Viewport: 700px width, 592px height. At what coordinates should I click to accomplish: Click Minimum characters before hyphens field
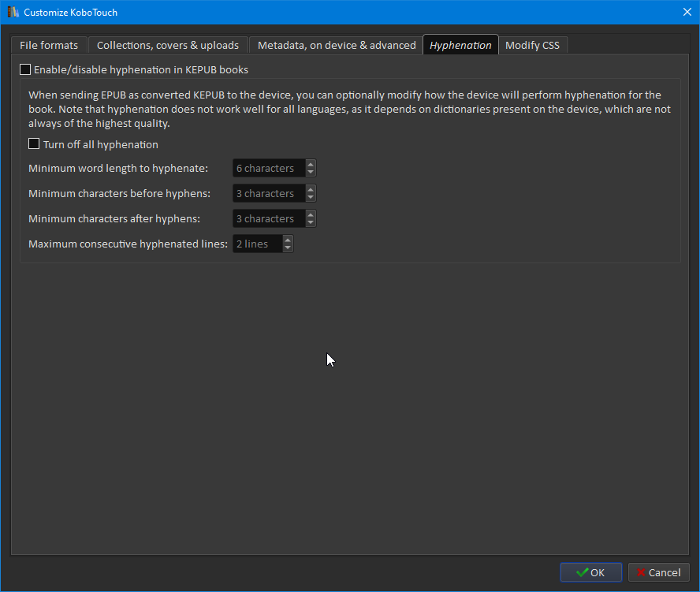click(x=269, y=193)
